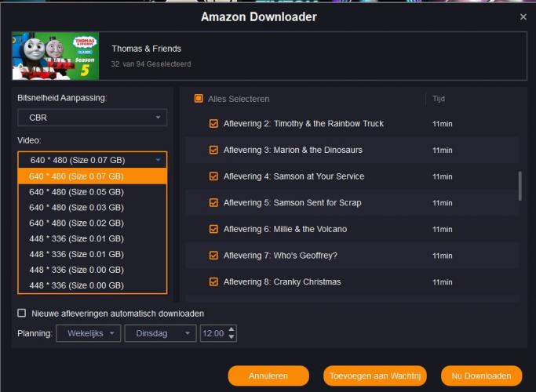
Task: Click the '32 van 94 Geselecteerd' text
Action: click(x=151, y=64)
